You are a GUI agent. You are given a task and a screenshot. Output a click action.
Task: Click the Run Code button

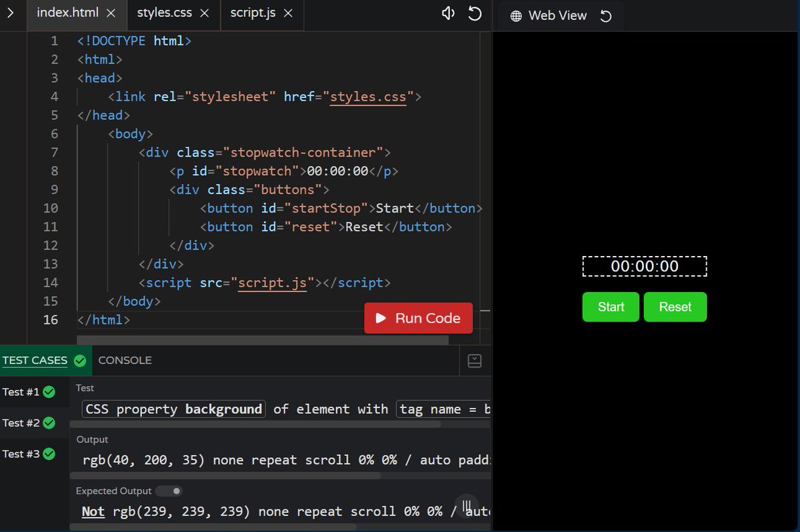[x=418, y=318]
